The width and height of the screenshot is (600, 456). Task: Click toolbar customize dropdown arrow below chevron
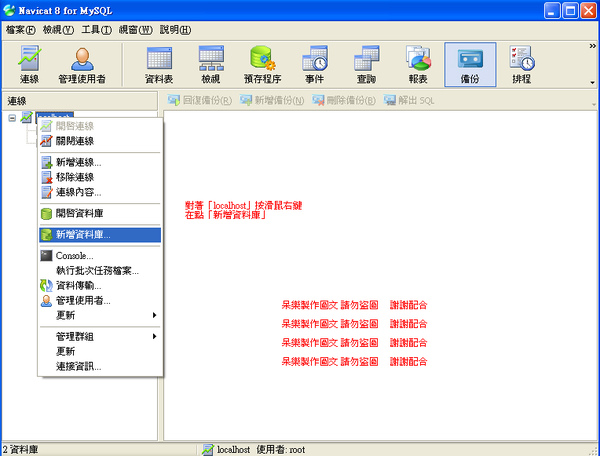[x=592, y=82]
